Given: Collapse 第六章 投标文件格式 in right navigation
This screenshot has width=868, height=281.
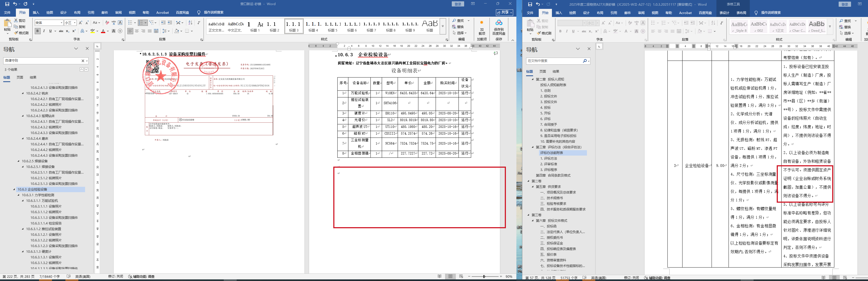Looking at the screenshot, I should coord(533,221).
